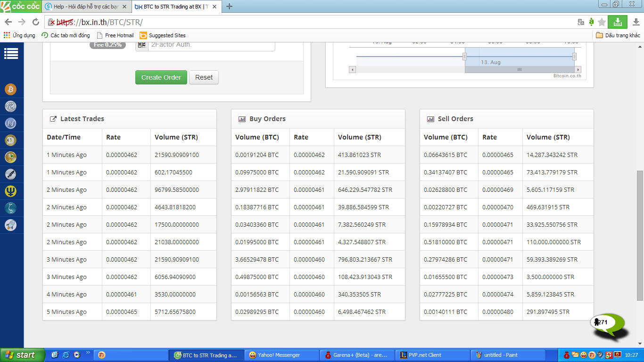Select the Dogecoin coin icon
644x362 pixels.
point(10,140)
